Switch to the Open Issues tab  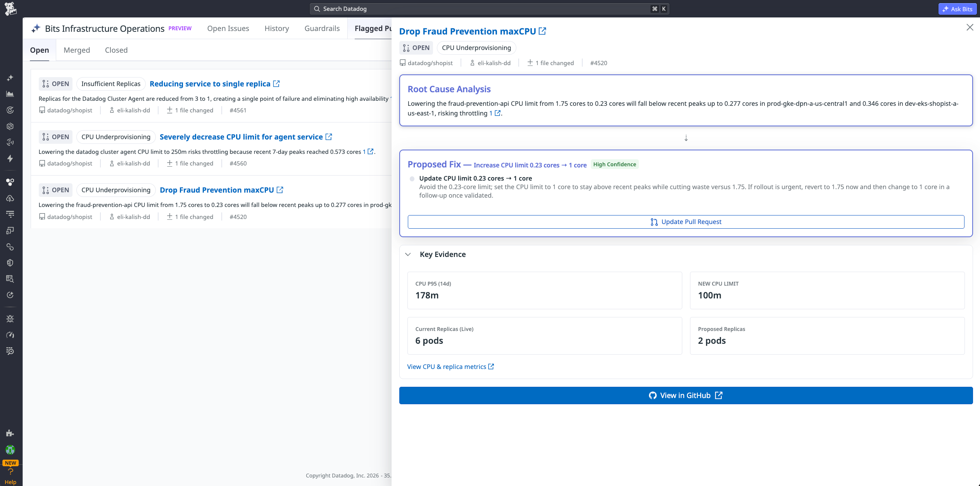[x=228, y=28]
